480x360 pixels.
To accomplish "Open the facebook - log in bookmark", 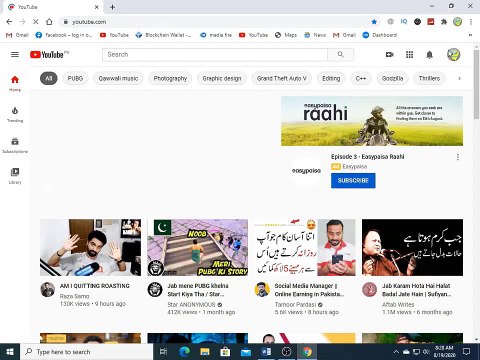I will (63, 35).
